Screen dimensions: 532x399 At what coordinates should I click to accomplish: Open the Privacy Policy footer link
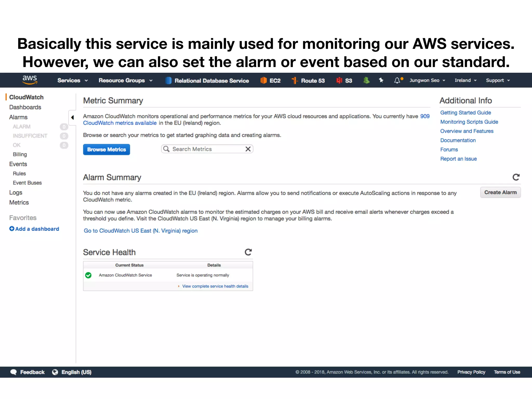coord(471,372)
